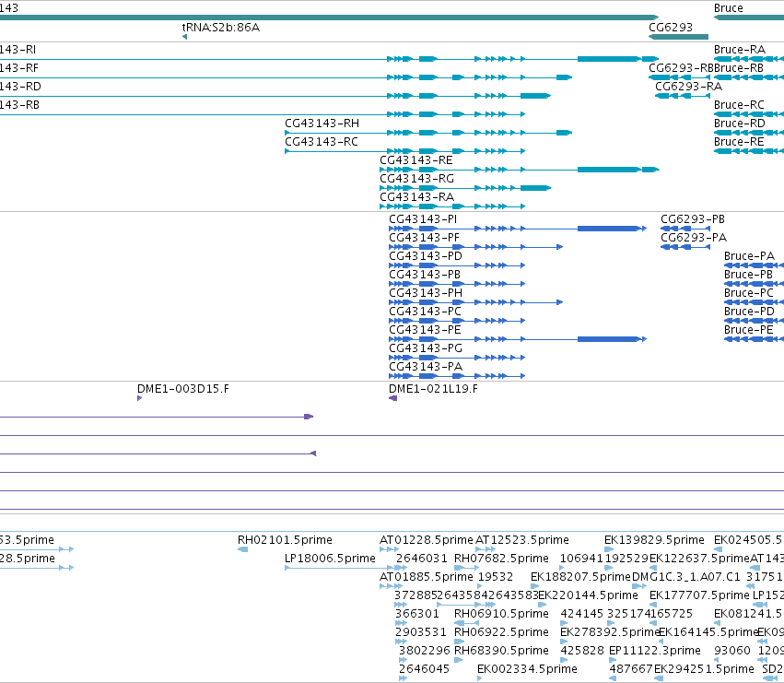Select transcript CG43143-RH label
This screenshot has height=683, width=784.
[x=322, y=124]
